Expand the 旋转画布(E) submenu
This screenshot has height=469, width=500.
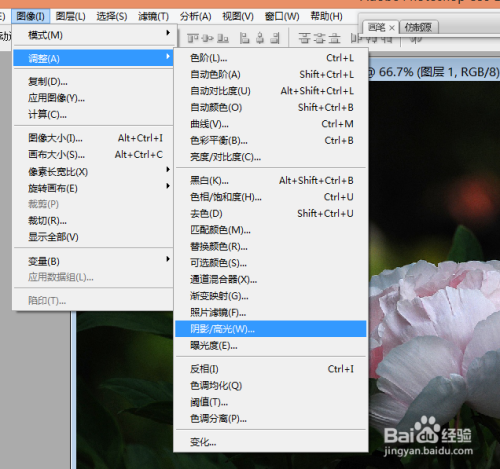click(93, 188)
